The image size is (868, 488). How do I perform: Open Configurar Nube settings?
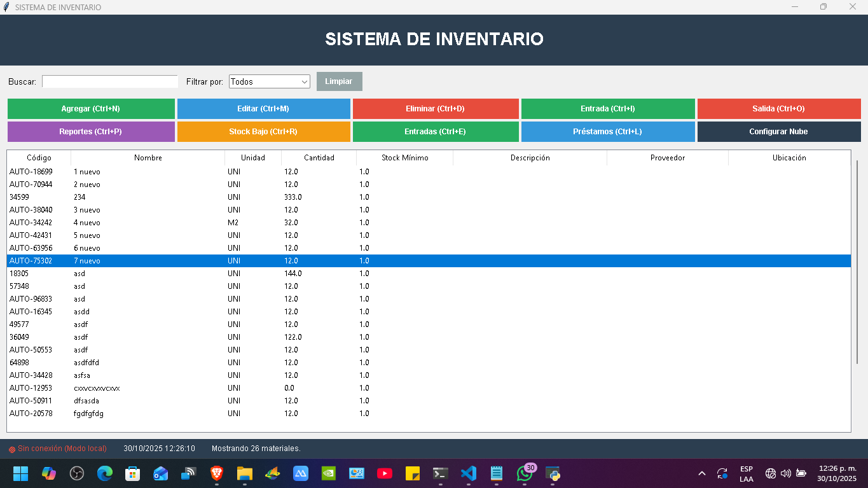780,132
